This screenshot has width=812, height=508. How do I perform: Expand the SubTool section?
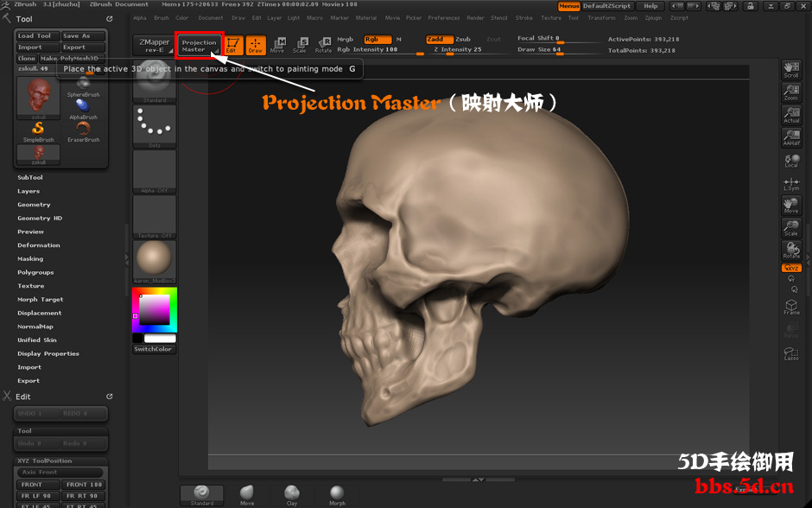point(30,178)
